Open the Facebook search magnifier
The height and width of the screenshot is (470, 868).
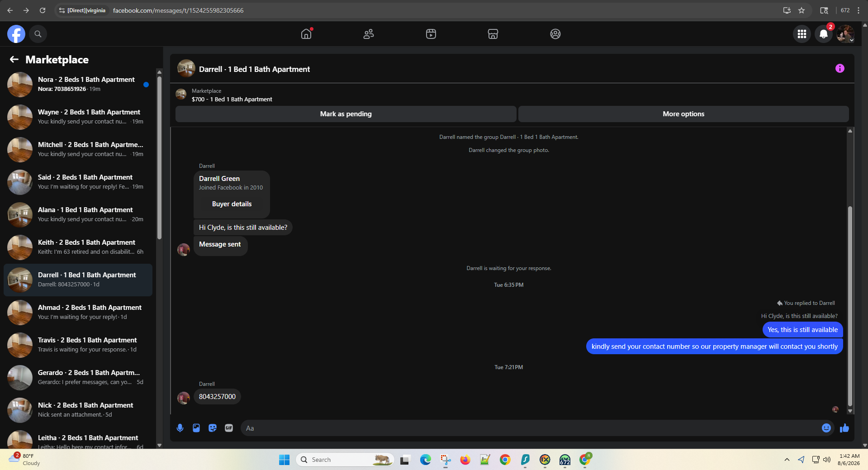38,34
